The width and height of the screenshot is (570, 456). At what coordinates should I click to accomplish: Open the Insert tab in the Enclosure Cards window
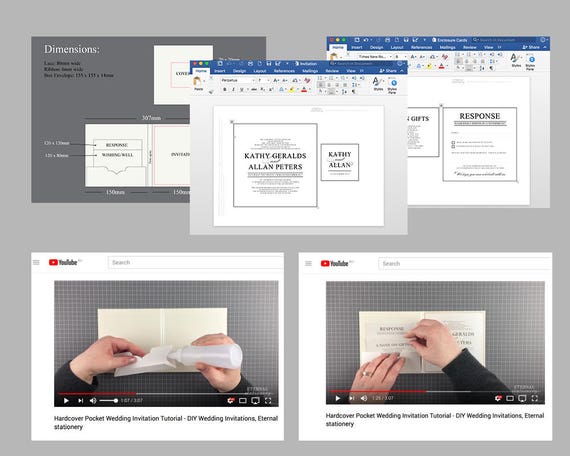[357, 47]
